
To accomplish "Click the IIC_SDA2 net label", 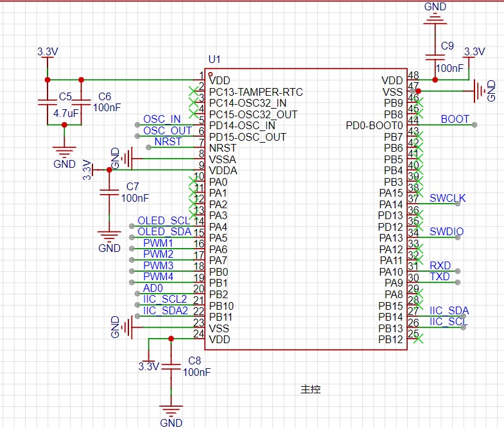I will [x=166, y=311].
